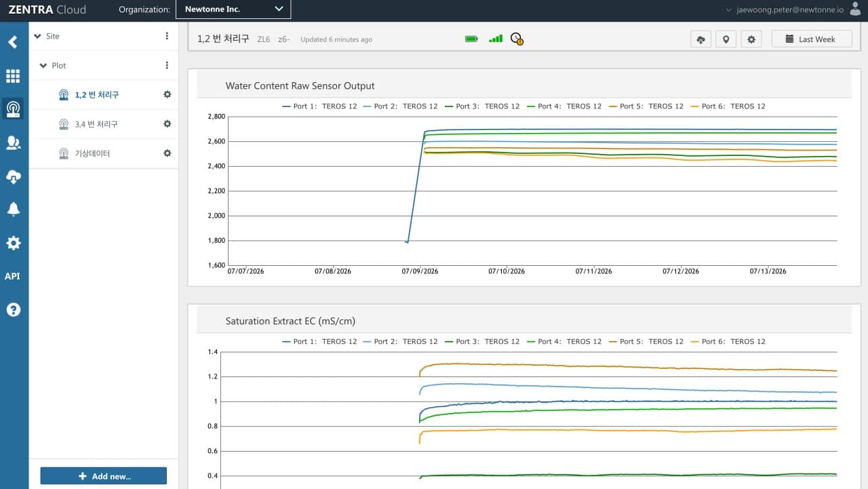Open Plot options three-dot menu
The width and height of the screenshot is (868, 489).
point(167,66)
